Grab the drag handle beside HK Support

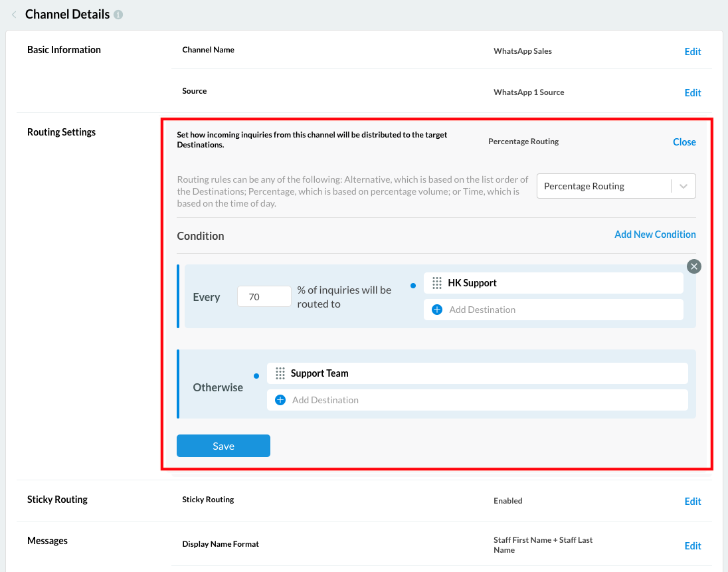[x=437, y=283]
